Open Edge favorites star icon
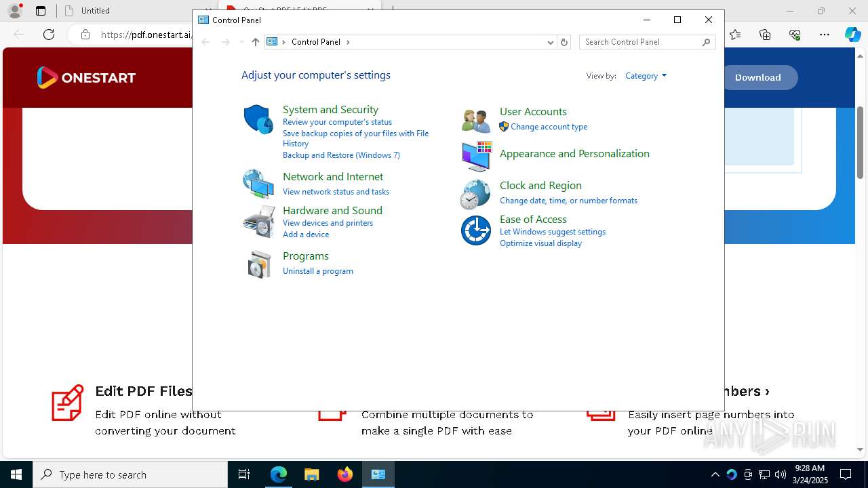868x488 pixels. coord(735,35)
